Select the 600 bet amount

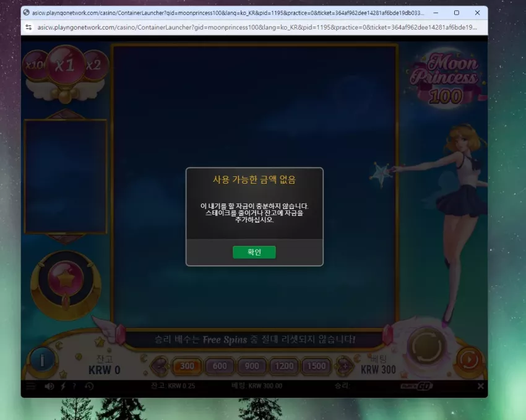(x=220, y=366)
